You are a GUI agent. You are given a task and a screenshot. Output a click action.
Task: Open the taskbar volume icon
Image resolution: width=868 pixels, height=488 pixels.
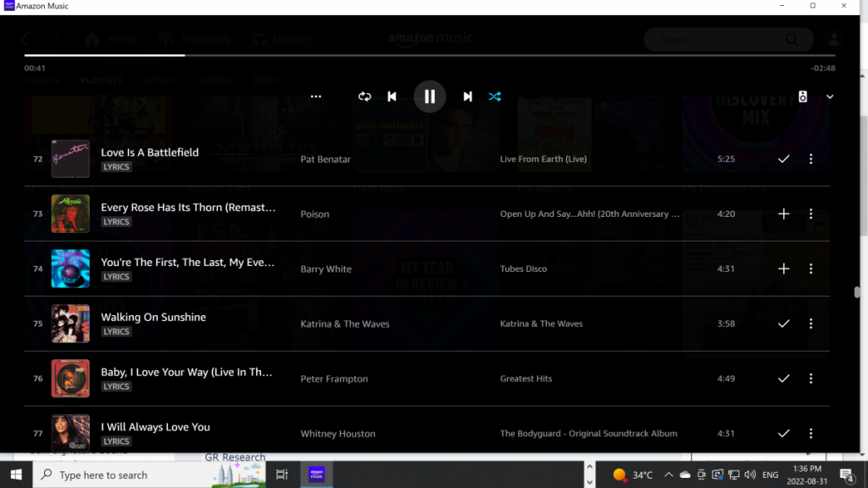(x=750, y=474)
